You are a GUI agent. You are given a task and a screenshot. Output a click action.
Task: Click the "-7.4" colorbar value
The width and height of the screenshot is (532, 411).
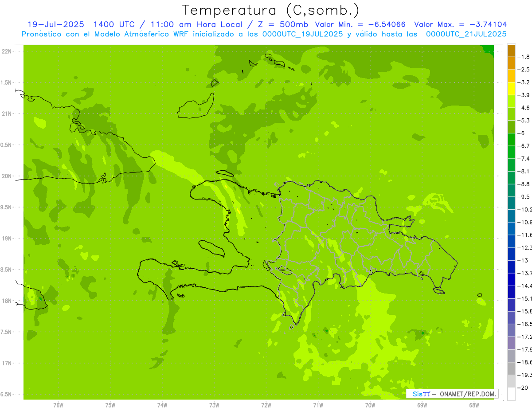(524, 158)
